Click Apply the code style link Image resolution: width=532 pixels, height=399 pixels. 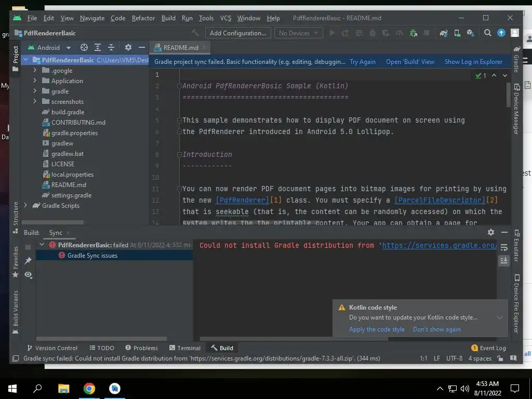pos(377,329)
